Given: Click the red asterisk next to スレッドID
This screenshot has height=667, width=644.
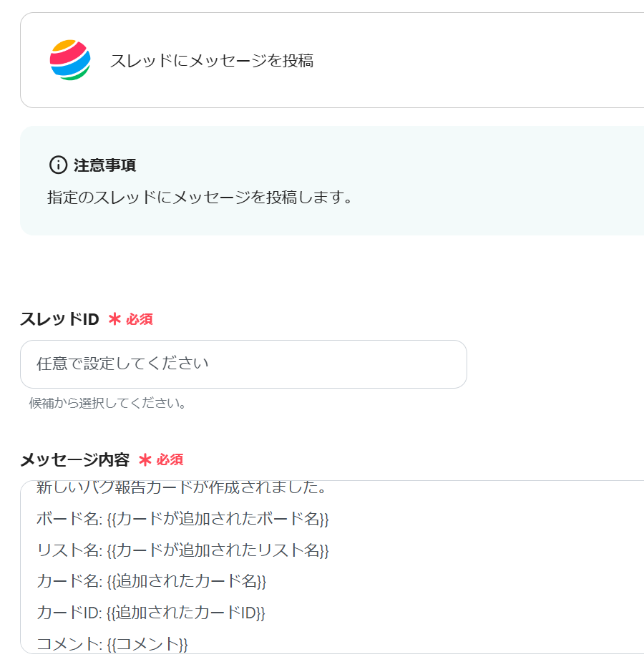Looking at the screenshot, I should [114, 319].
